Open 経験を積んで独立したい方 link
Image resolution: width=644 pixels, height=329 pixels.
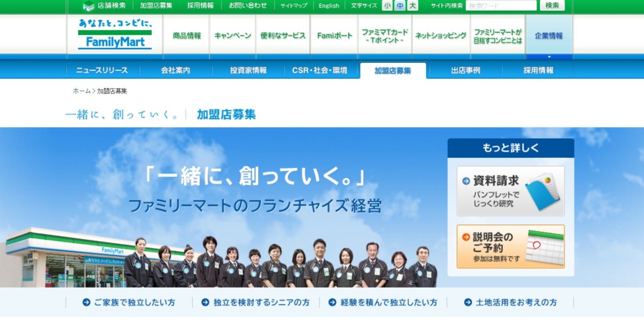(x=389, y=303)
